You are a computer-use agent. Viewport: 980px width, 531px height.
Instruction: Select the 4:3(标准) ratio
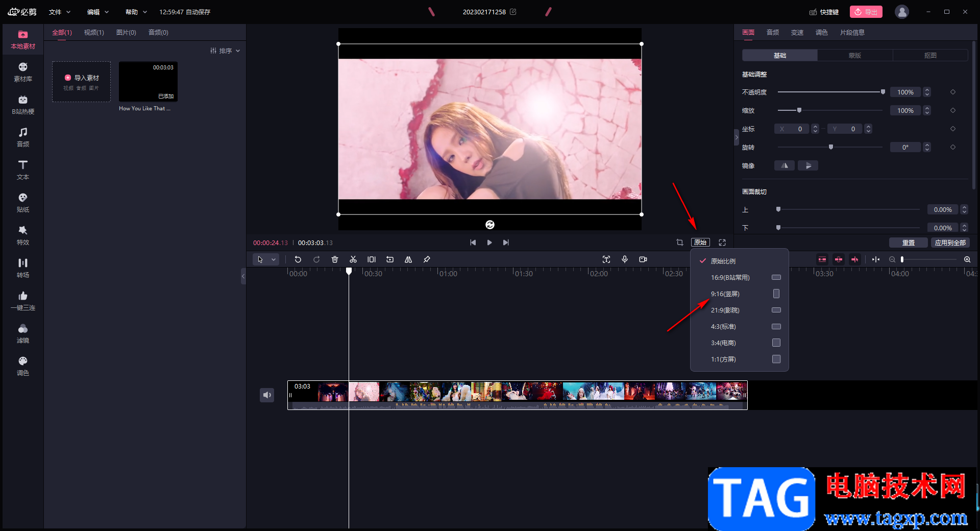click(x=740, y=326)
